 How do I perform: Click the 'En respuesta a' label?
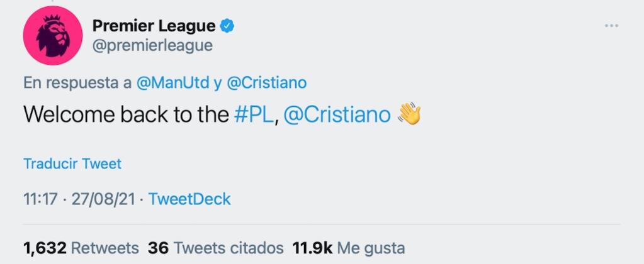77,83
